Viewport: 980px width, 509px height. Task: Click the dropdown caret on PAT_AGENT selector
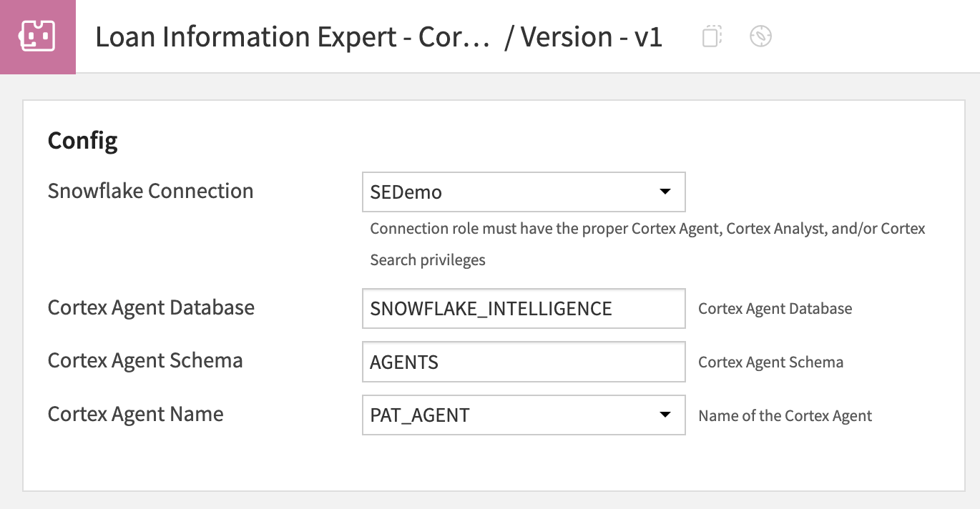(x=664, y=415)
